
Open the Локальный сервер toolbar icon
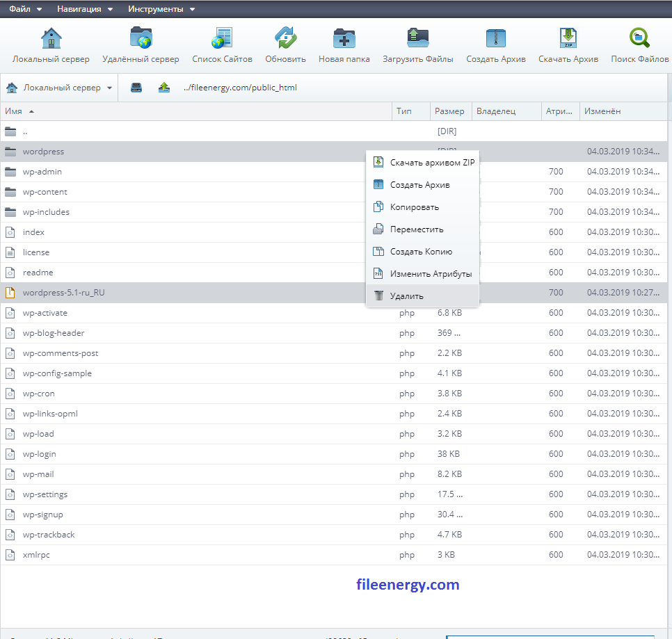(51, 38)
